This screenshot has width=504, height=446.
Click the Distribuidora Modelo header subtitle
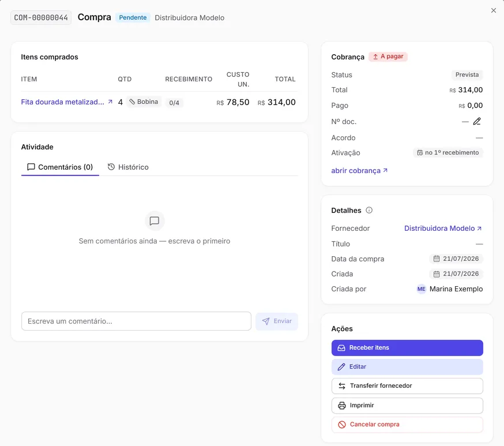190,18
